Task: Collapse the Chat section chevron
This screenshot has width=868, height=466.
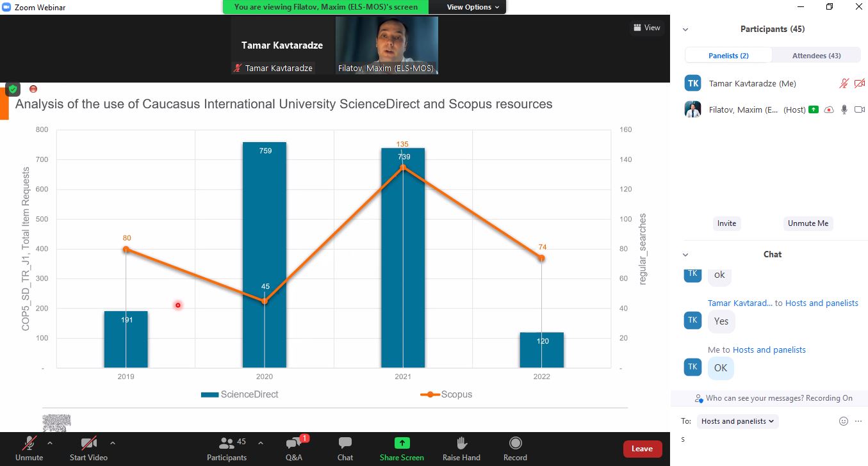Action: [x=685, y=255]
